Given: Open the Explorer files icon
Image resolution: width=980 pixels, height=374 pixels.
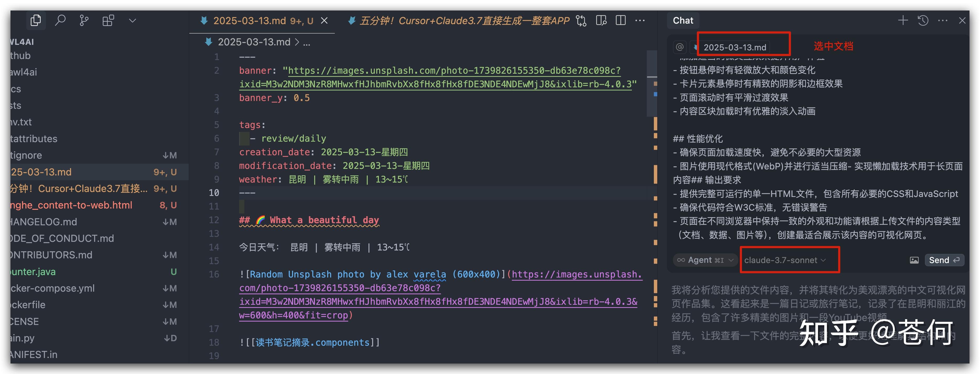Looking at the screenshot, I should point(35,20).
